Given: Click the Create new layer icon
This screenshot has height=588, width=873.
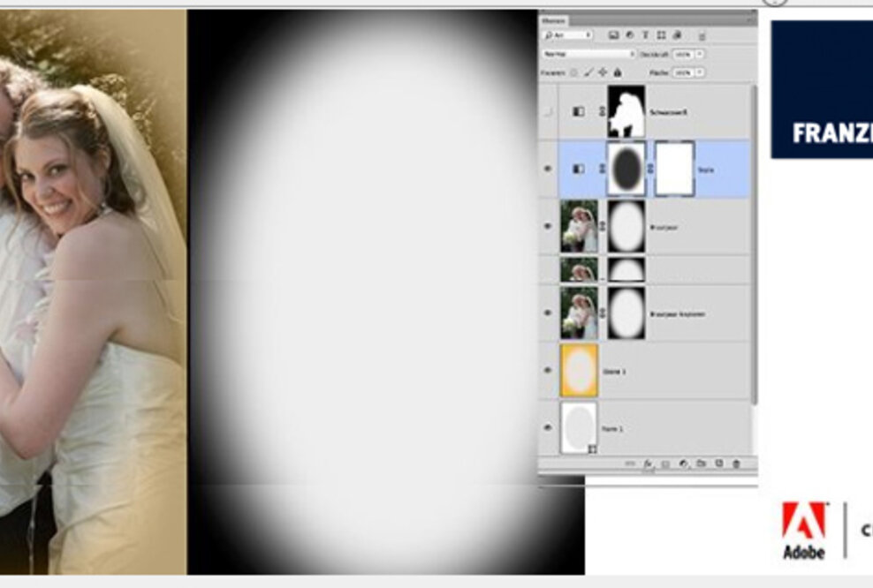Looking at the screenshot, I should pos(719,464).
